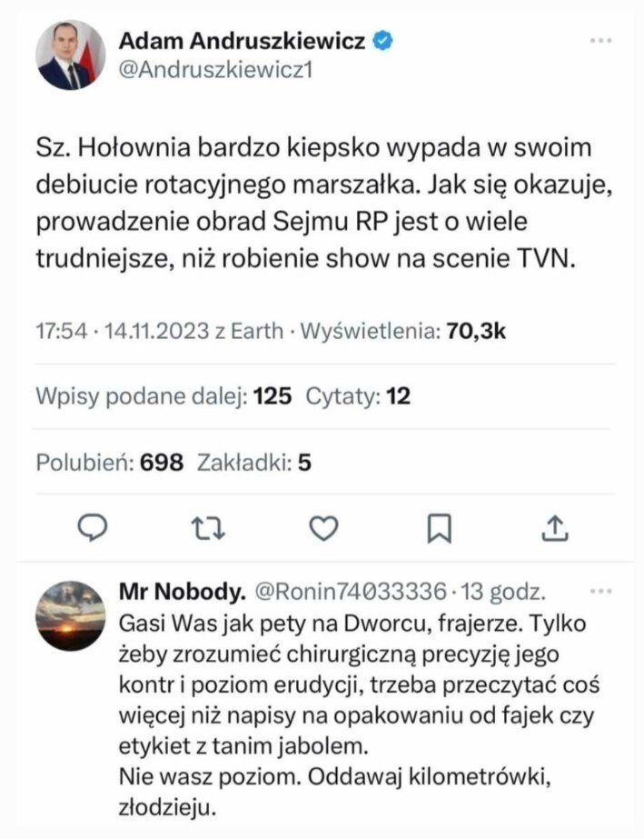The height and width of the screenshot is (839, 644).
Task: Open Adam Andruszkiewicz display name link
Action: coord(243,42)
